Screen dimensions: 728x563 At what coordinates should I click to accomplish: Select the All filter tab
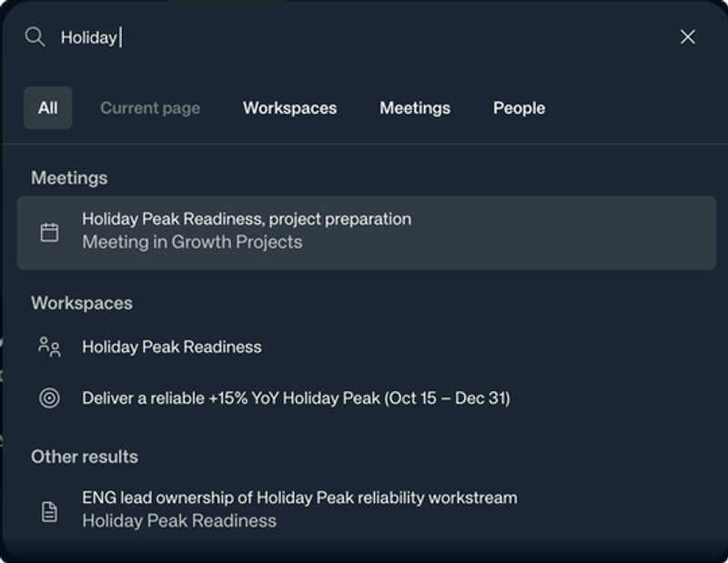48,107
